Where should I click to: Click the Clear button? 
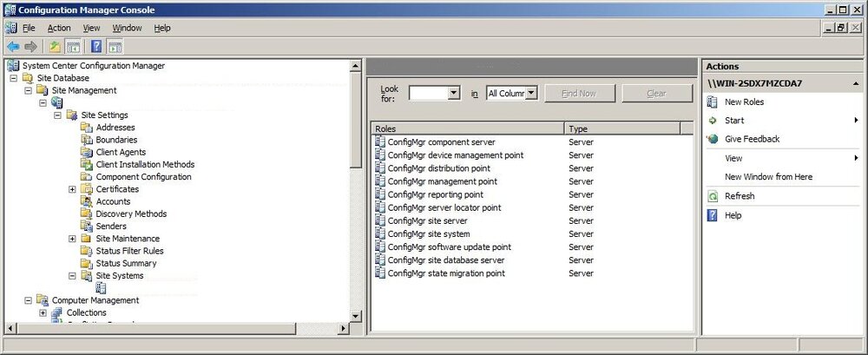(657, 94)
